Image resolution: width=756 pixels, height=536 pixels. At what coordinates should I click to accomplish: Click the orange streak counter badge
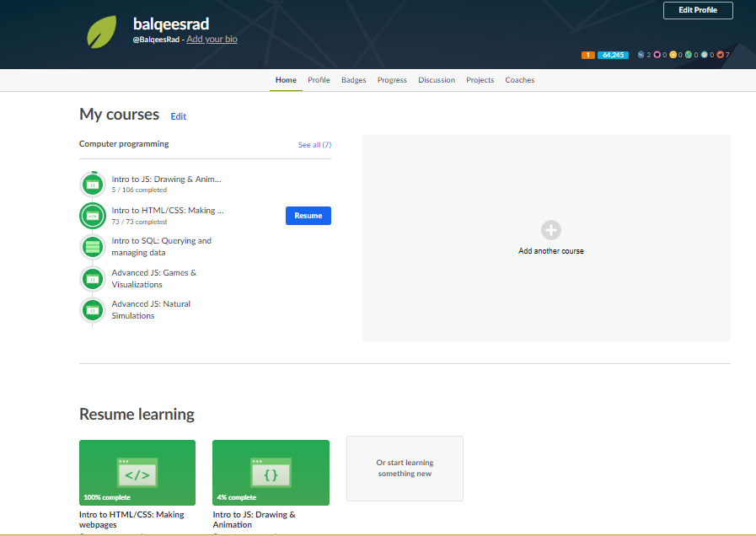[587, 55]
